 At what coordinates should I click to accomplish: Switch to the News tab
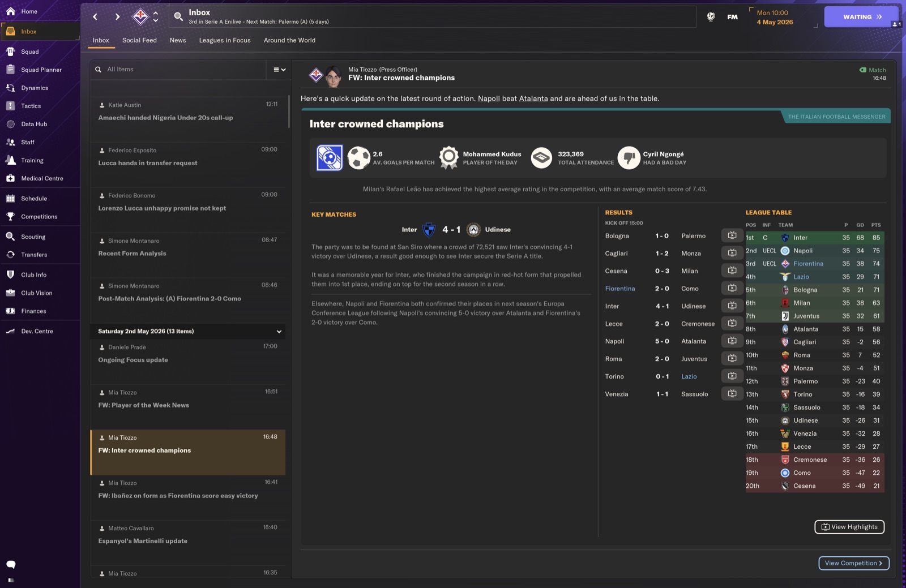click(178, 40)
